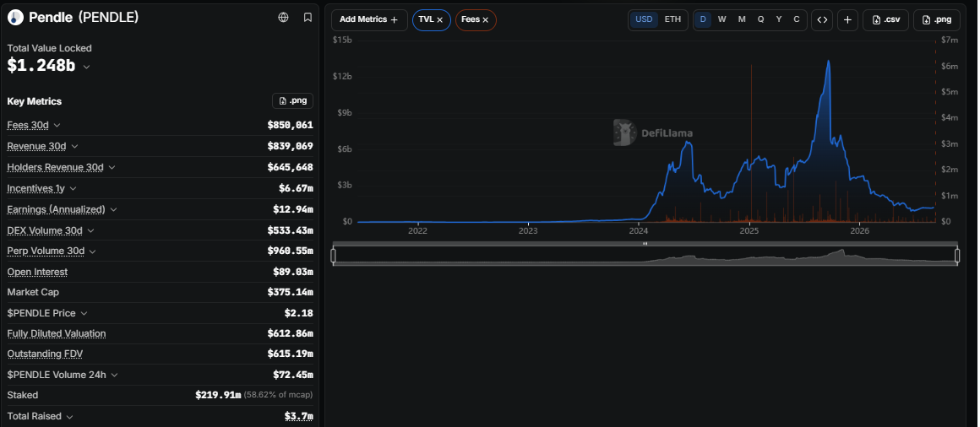Click the $219.91m staked value
The width and height of the screenshot is (980, 427).
click(x=218, y=395)
